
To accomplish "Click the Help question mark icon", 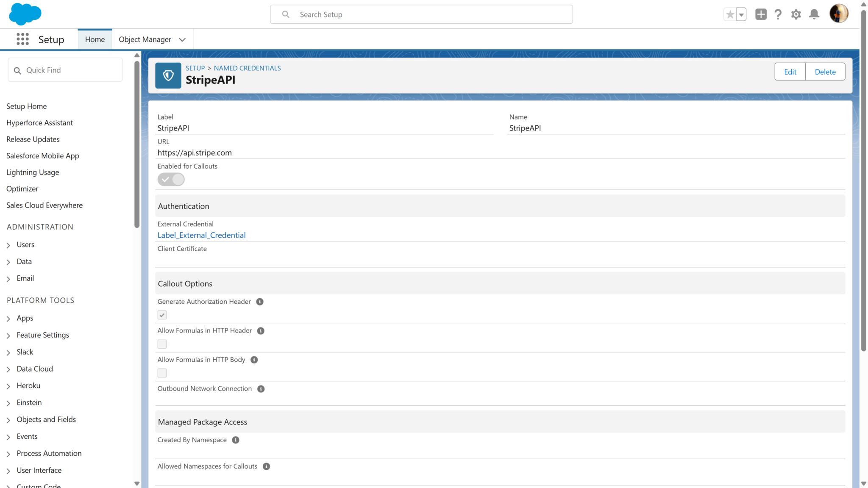I will (x=778, y=14).
